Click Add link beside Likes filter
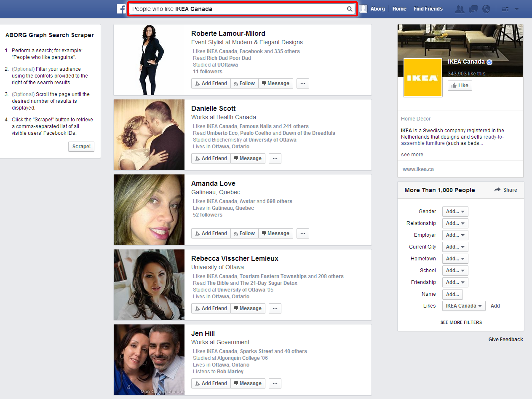This screenshot has height=399, width=532. click(x=495, y=306)
